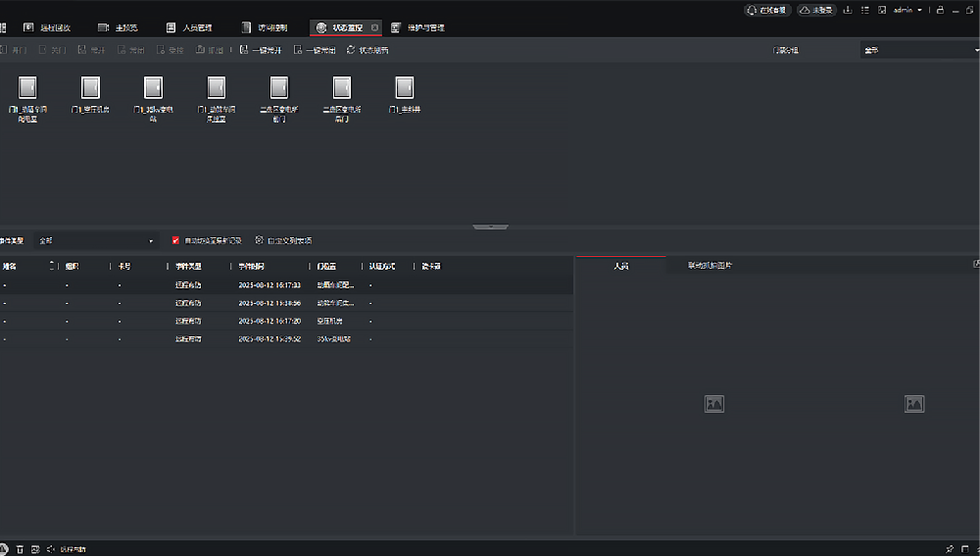Screen dimensions: 980x557
Task: Select the last door icon in the row
Action: point(404,88)
